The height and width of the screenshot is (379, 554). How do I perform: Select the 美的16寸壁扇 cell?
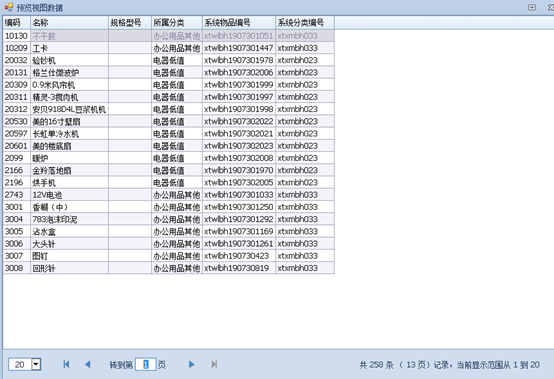coord(69,122)
